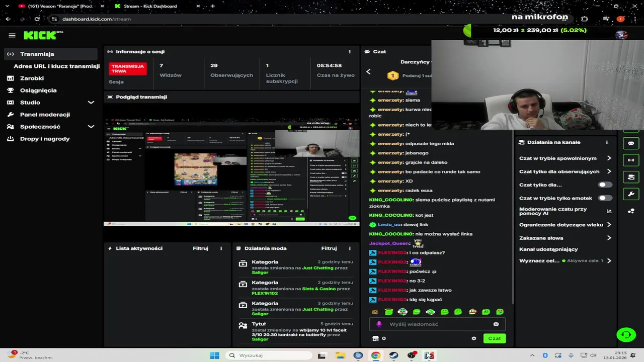
Task: Open Czat w trybie spowolnionym settings
Action: click(x=565, y=158)
